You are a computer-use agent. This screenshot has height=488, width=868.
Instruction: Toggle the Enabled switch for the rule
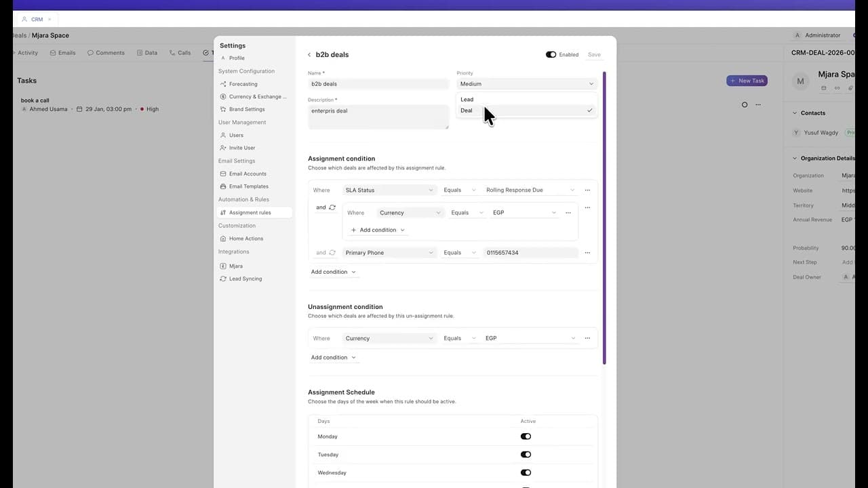pos(551,55)
